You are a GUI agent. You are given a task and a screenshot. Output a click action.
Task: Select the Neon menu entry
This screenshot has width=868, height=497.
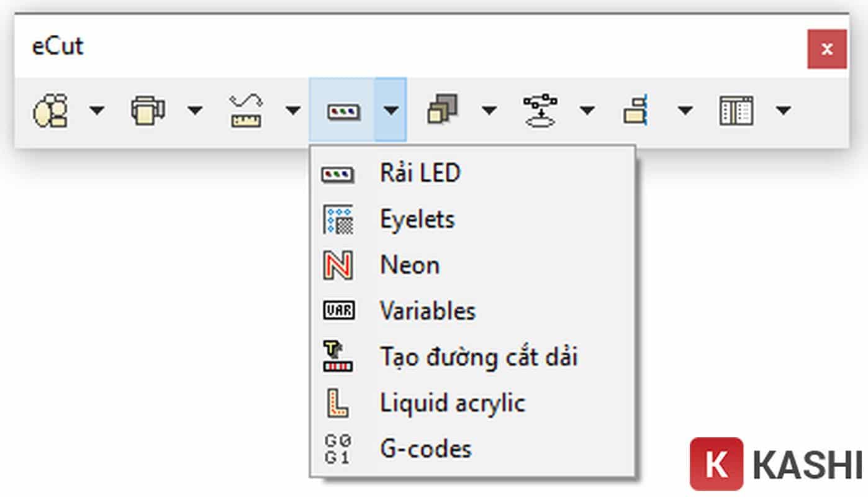[x=410, y=265]
